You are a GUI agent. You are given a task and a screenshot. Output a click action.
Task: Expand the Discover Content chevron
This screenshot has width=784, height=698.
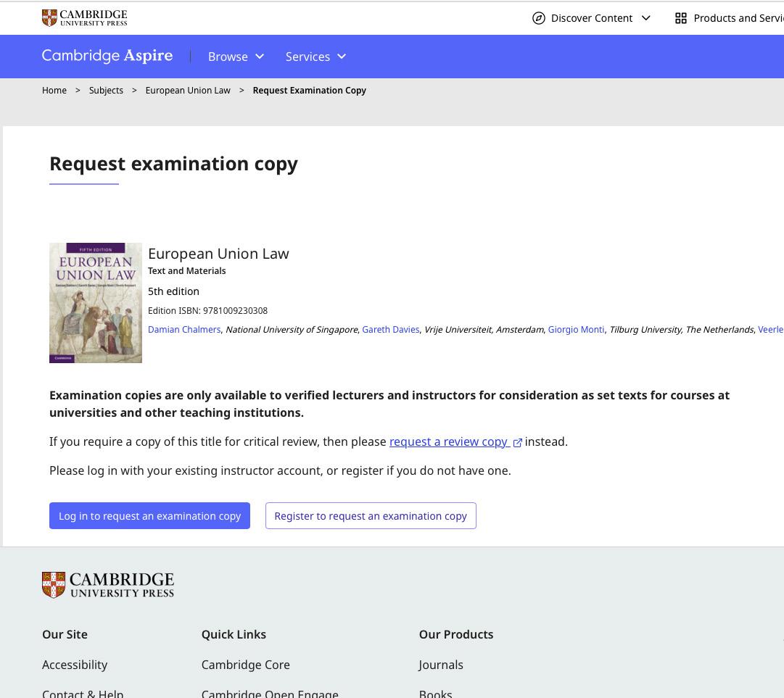[x=646, y=19]
